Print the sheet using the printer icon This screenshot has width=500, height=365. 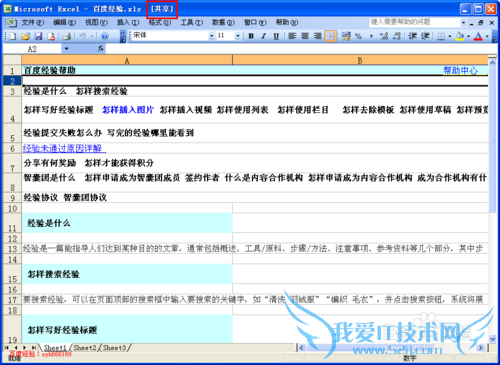(66, 36)
